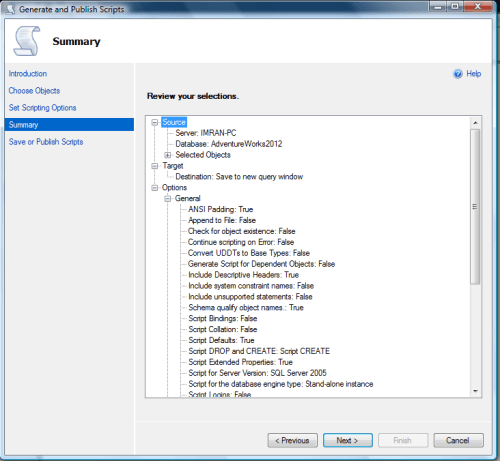The height and width of the screenshot is (461, 500).
Task: Click the Previous button
Action: coord(292,440)
